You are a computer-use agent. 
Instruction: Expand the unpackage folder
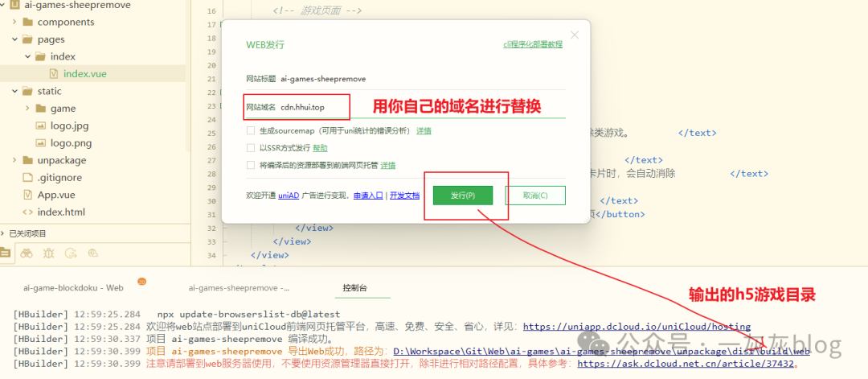(x=14, y=160)
